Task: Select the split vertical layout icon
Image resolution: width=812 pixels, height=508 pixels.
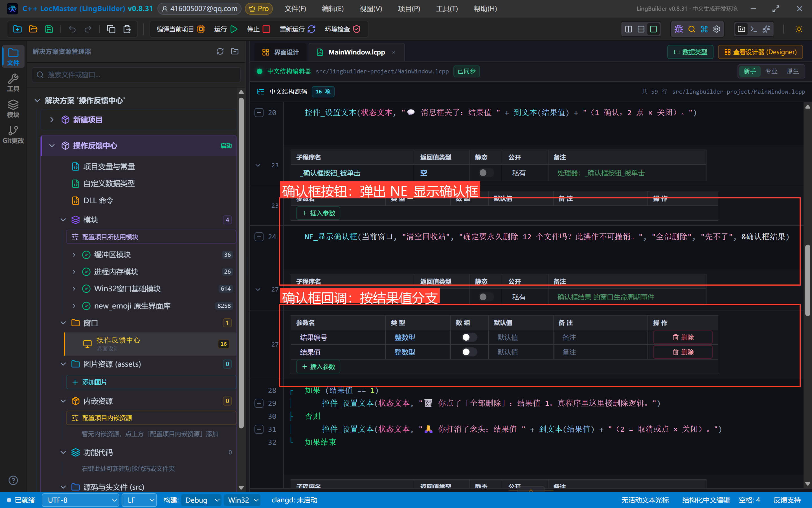Action: coord(628,29)
